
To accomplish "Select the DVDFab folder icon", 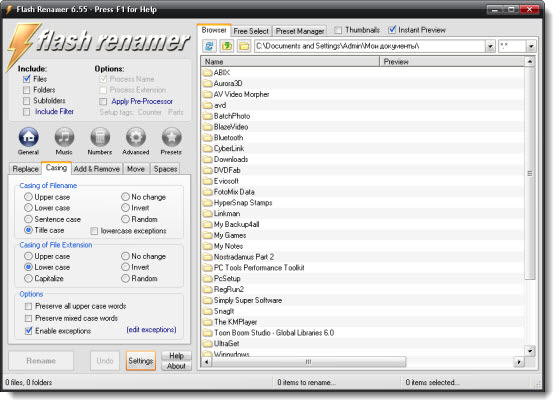I will tap(208, 170).
